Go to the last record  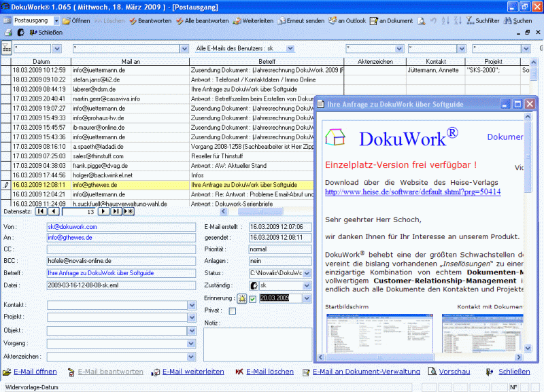click(116, 211)
